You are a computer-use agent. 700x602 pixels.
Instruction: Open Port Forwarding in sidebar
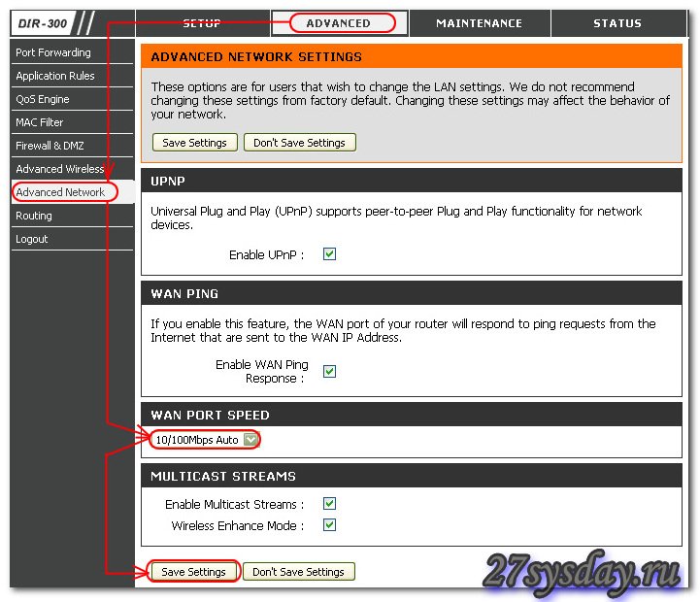point(72,52)
